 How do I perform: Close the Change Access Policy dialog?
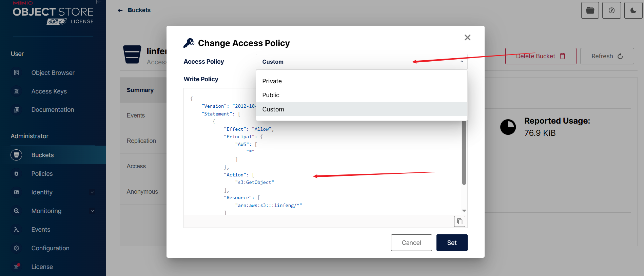pyautogui.click(x=467, y=38)
